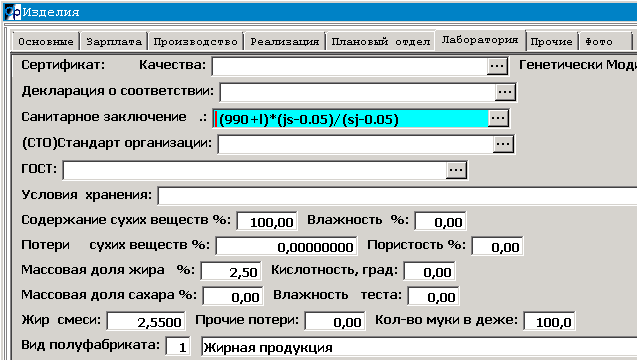Click the Изделия window title text
The image size is (637, 360).
pos(51,12)
